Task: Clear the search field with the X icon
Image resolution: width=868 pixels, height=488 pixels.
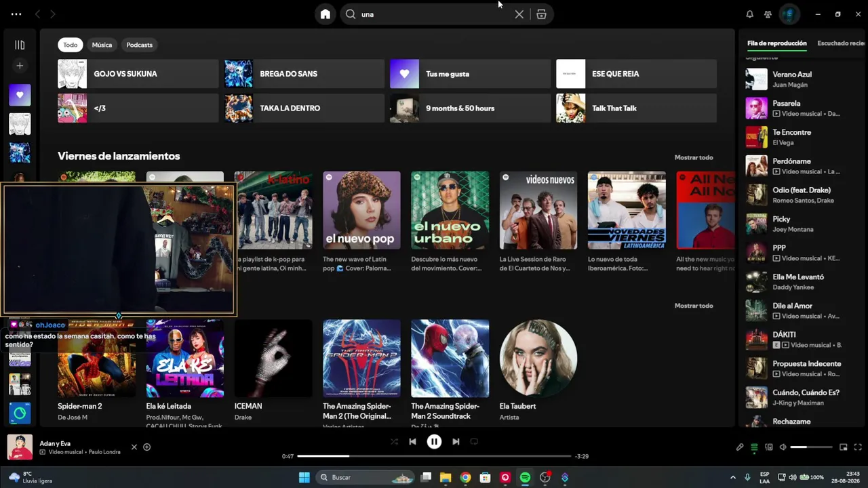Action: pos(519,14)
